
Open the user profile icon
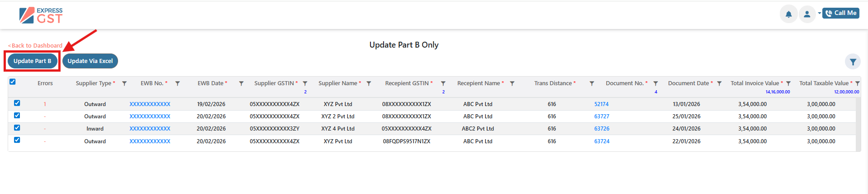point(807,14)
